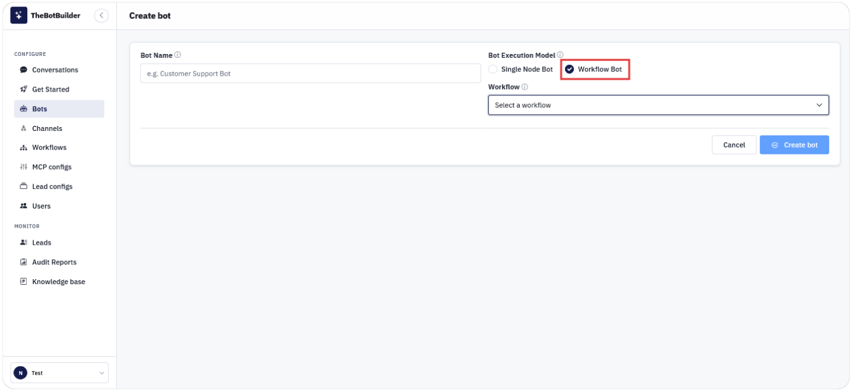Click the Create bot page heading
This screenshot has height=391, width=868.
point(150,16)
